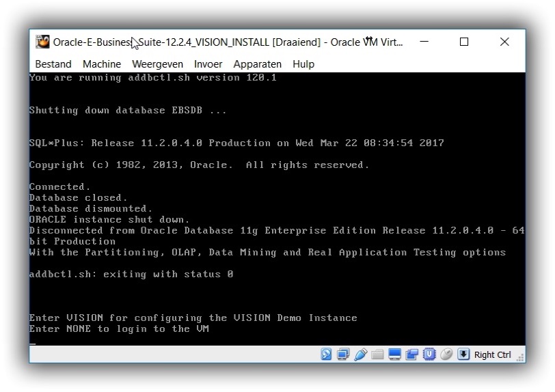Click the window title text Oracle-E-Business-Suite
This screenshot has width=555, height=392.
pyautogui.click(x=228, y=42)
